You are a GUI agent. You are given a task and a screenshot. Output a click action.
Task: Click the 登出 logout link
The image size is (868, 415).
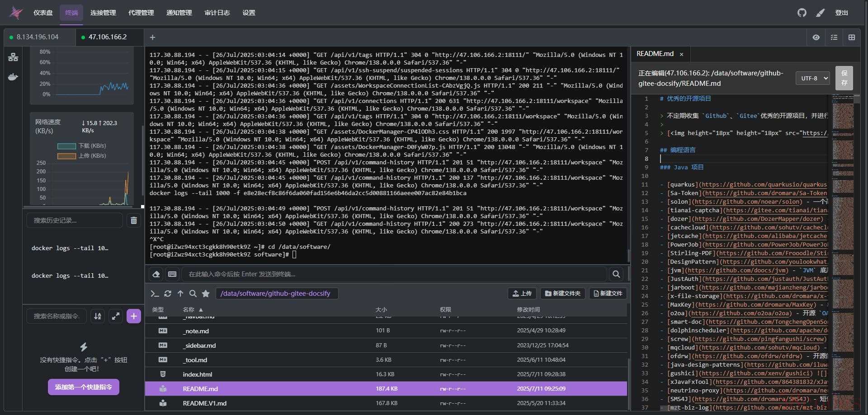click(841, 13)
